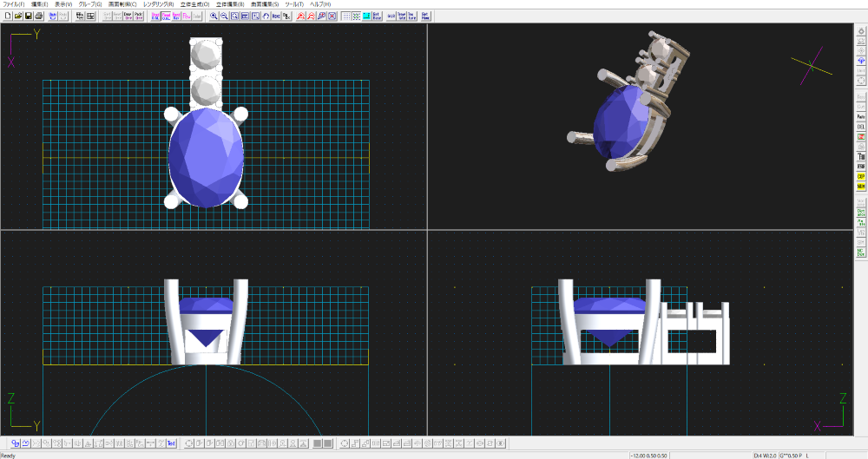Toggle the Text tool in bottom toolbar
868x459 pixels.
(x=171, y=443)
